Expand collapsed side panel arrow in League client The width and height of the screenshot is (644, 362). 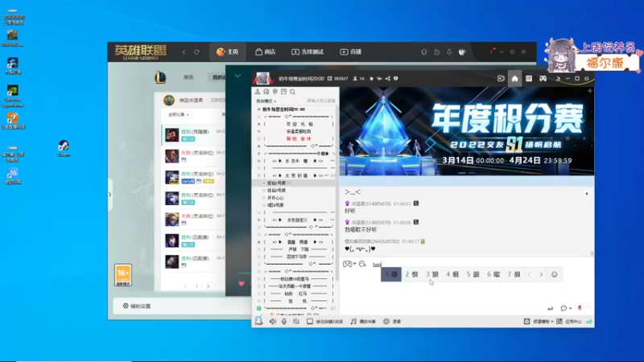(x=109, y=195)
